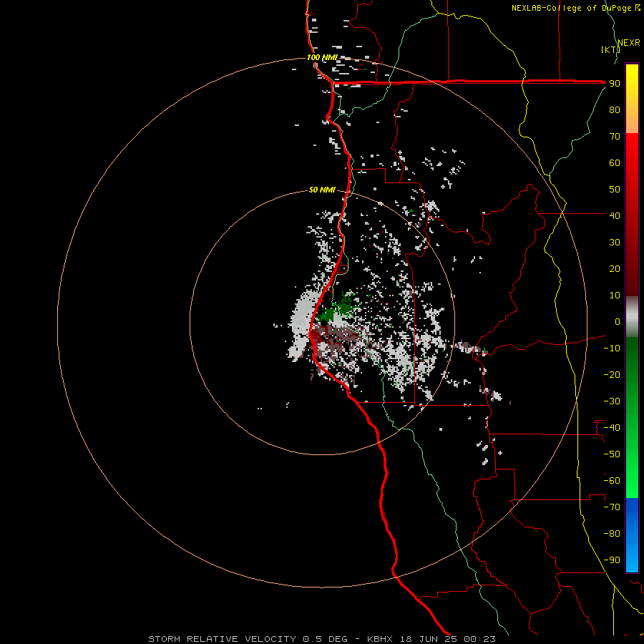Click the -60 value on the velocity scale
This screenshot has height=644, width=644.
(x=612, y=481)
